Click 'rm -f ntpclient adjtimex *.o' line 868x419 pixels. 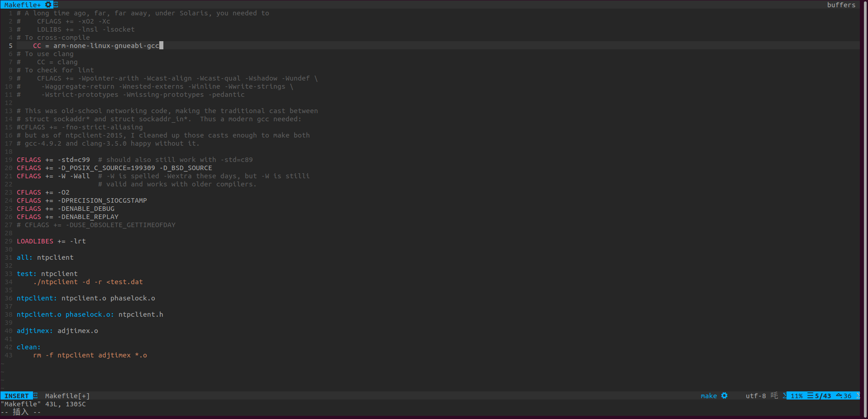coord(90,355)
